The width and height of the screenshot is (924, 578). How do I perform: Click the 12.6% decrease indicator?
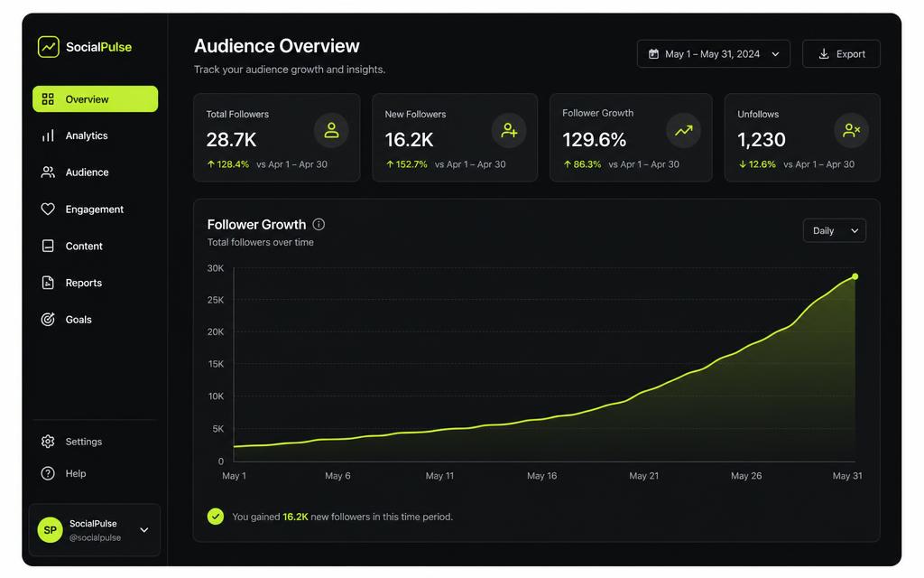click(757, 164)
